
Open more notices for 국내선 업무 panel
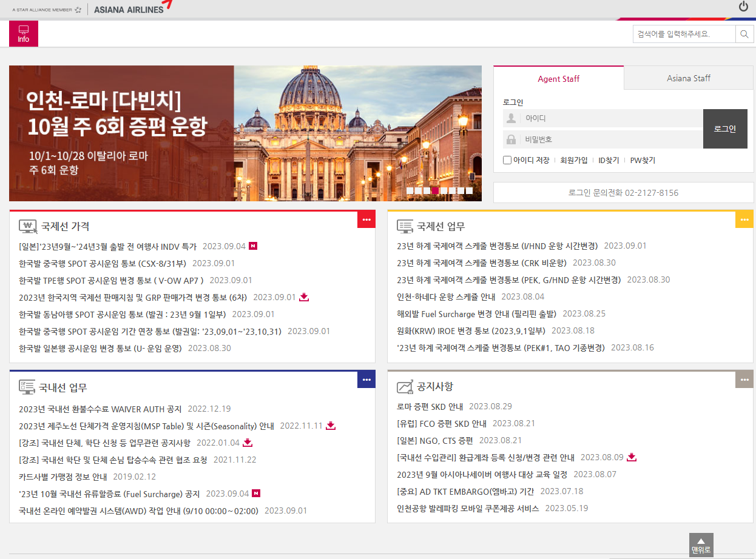coord(366,379)
